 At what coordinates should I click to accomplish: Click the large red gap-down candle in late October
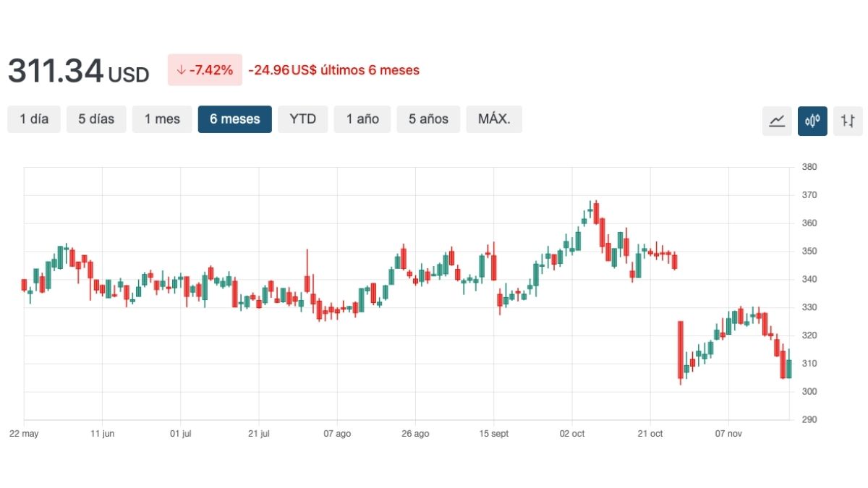(x=681, y=350)
